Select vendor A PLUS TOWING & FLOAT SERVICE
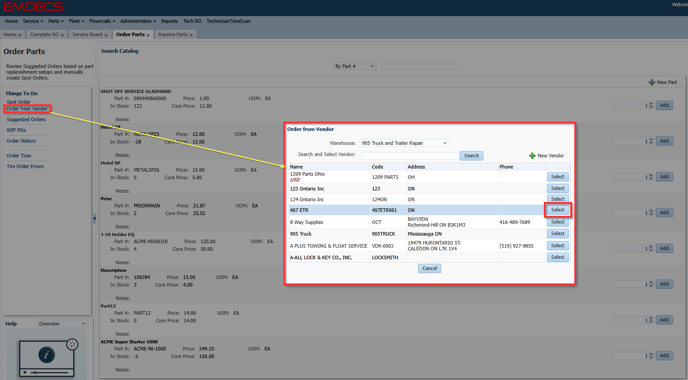This screenshot has width=688, height=380. [x=558, y=246]
